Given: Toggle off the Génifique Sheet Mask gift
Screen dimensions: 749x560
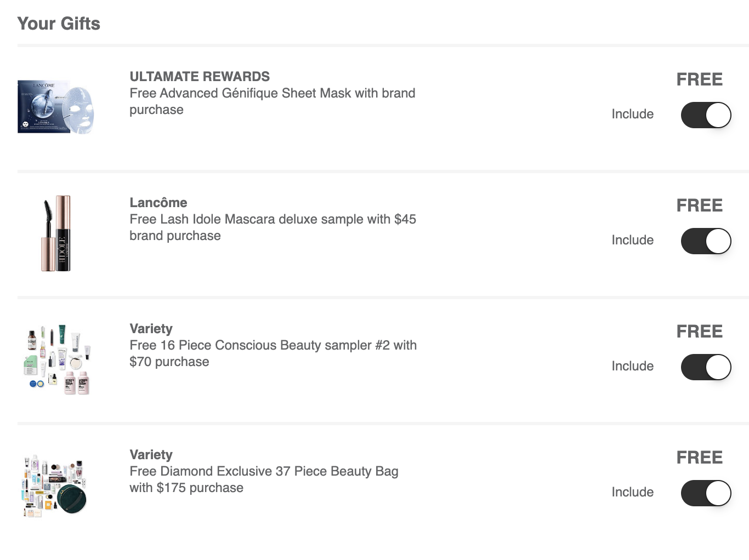Looking at the screenshot, I should click(706, 115).
